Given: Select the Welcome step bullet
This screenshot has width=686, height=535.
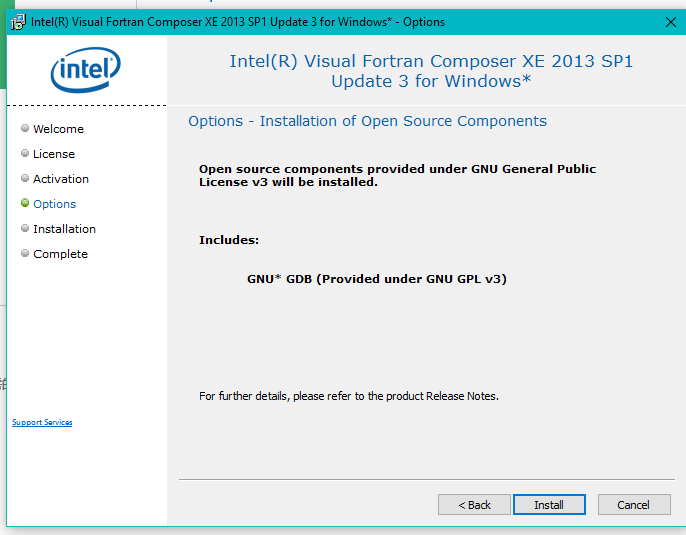Looking at the screenshot, I should point(25,128).
